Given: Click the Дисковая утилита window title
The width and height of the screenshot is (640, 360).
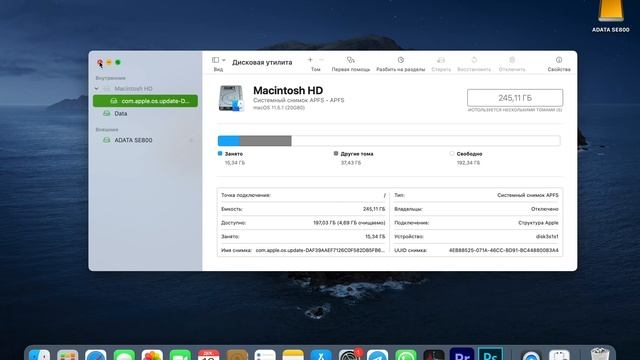Looking at the screenshot, I should coord(262,62).
